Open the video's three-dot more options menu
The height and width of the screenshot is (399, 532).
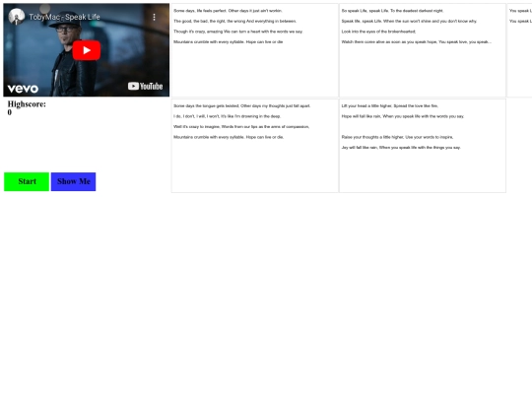pyautogui.click(x=154, y=17)
